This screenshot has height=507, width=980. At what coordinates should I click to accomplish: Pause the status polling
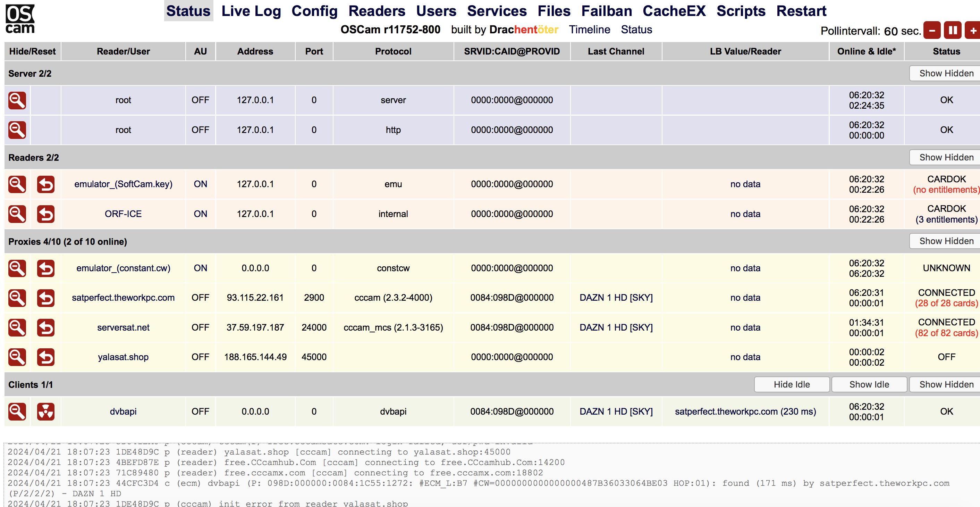coord(953,31)
